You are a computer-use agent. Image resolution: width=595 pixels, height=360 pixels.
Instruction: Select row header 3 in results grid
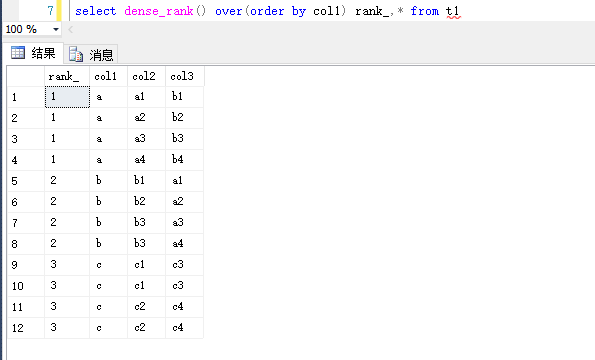(x=26, y=139)
